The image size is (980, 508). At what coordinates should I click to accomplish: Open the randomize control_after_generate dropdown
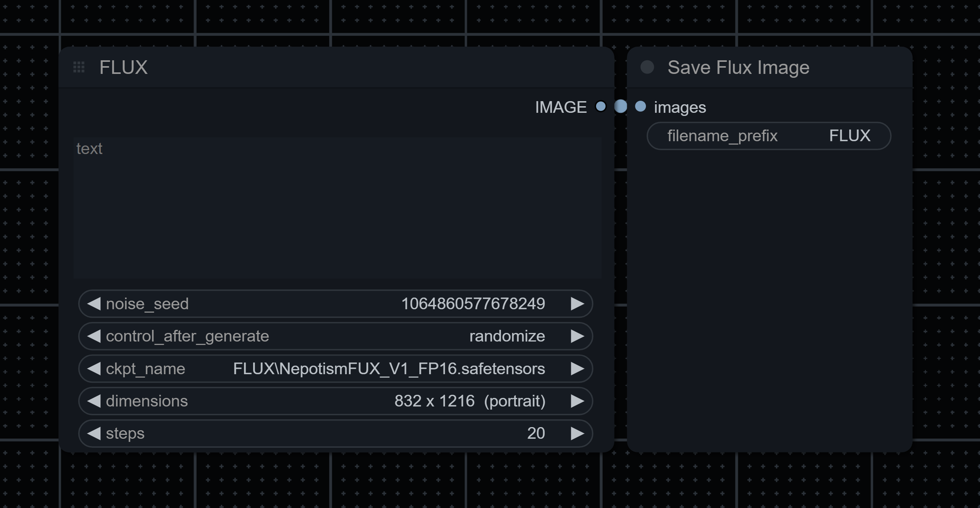(x=506, y=336)
